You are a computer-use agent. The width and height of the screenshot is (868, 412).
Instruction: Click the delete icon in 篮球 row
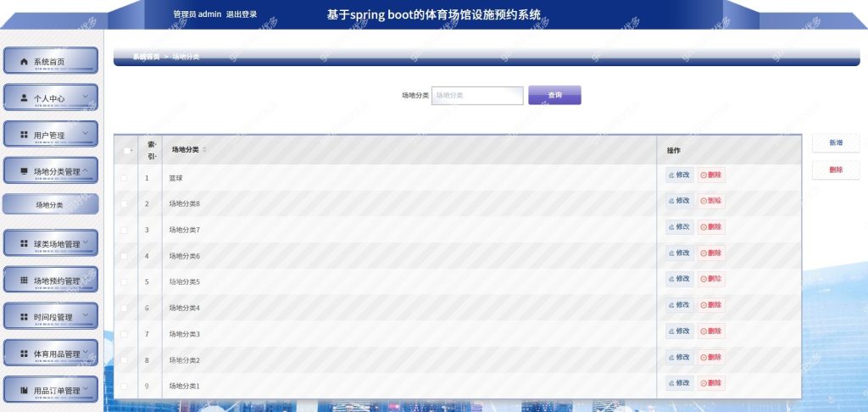(704, 175)
